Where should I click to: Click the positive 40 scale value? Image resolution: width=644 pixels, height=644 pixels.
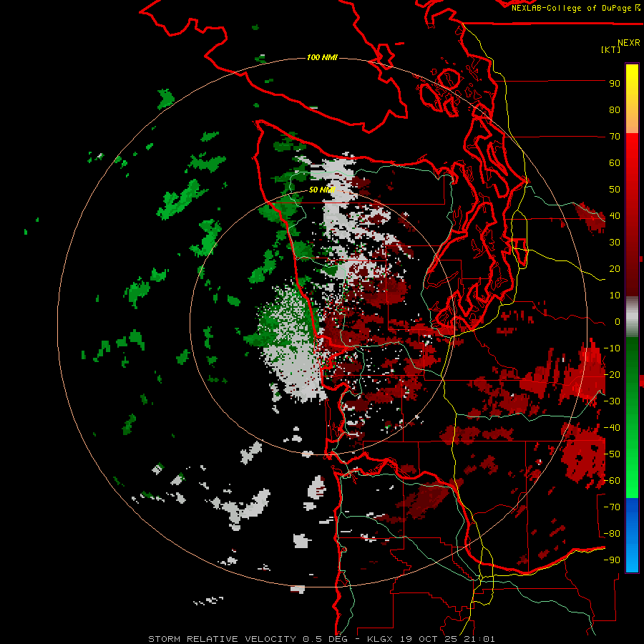(x=615, y=216)
